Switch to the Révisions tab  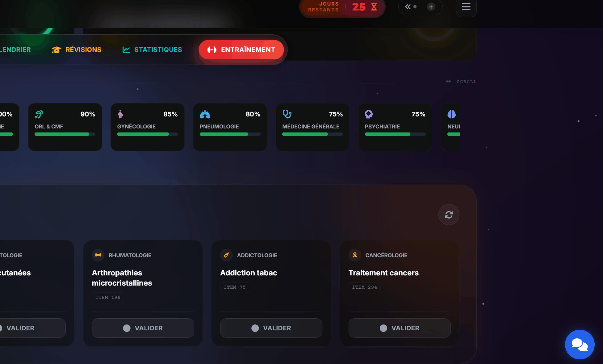point(77,50)
